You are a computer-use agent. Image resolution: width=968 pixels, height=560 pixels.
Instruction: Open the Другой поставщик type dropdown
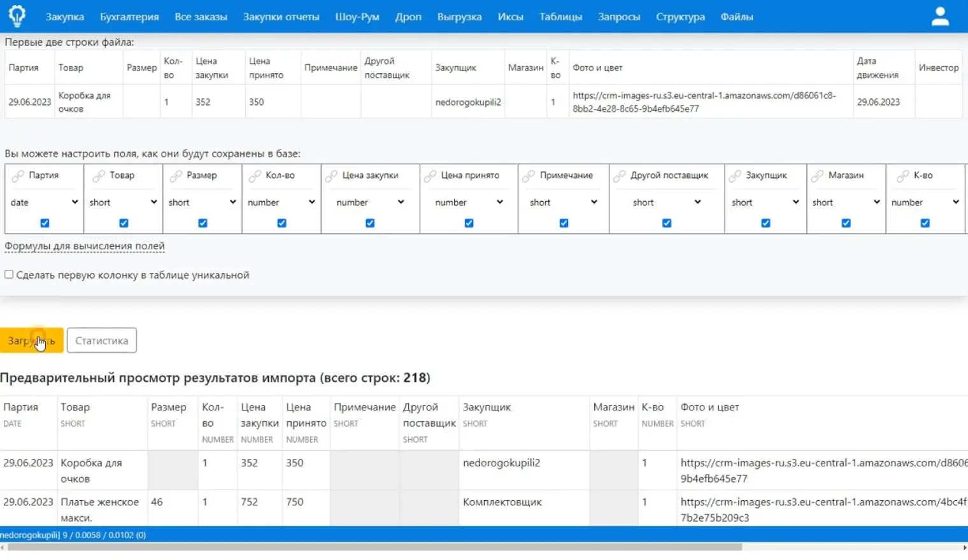(x=667, y=202)
